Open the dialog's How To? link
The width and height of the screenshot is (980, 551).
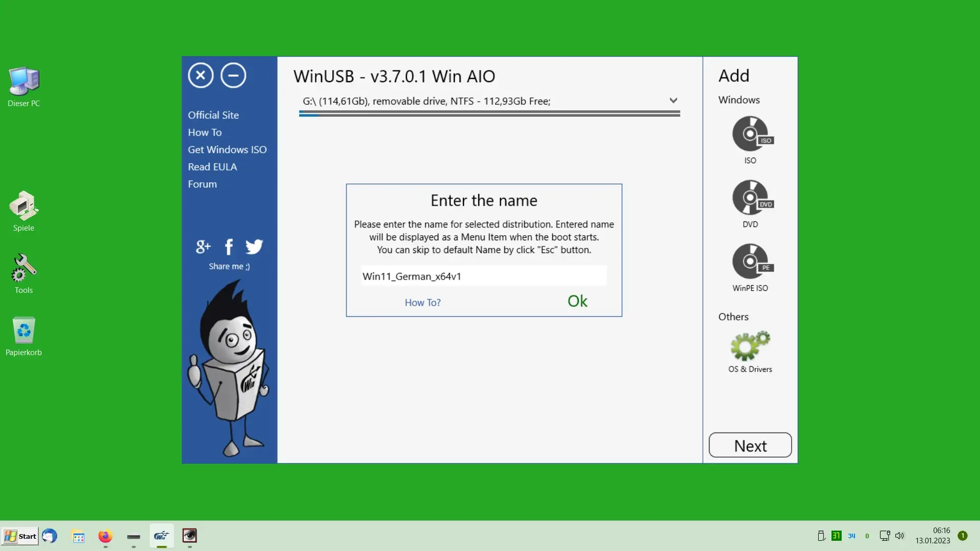[423, 303]
